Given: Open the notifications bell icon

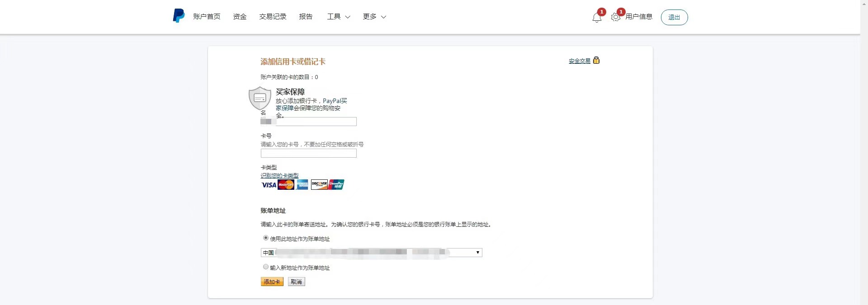Looking at the screenshot, I should [x=597, y=18].
